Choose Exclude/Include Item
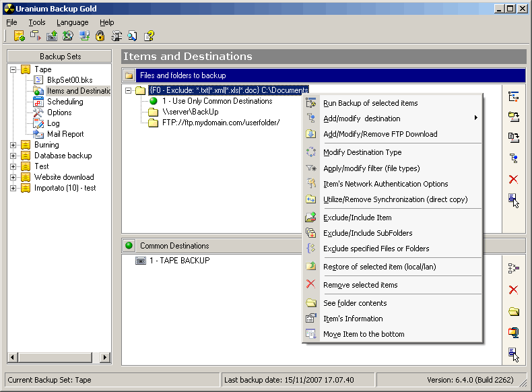The height and width of the screenshot is (392, 532). (393, 218)
